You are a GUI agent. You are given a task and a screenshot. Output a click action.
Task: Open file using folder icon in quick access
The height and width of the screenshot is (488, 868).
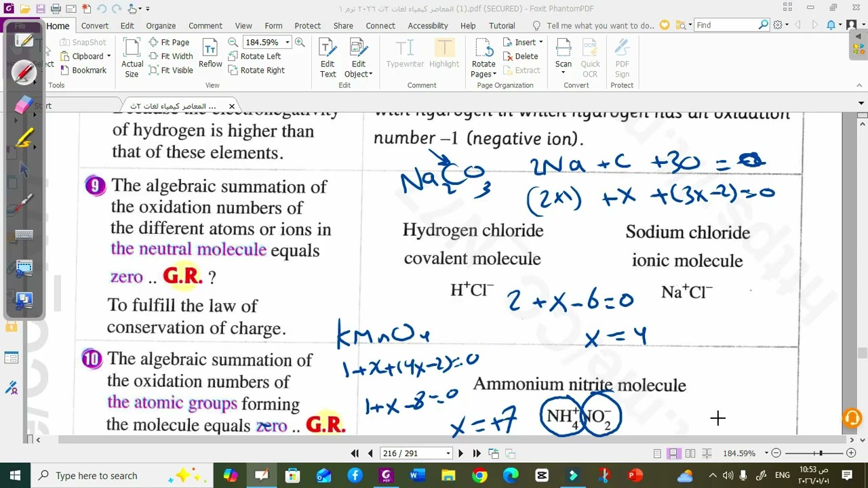[25, 9]
